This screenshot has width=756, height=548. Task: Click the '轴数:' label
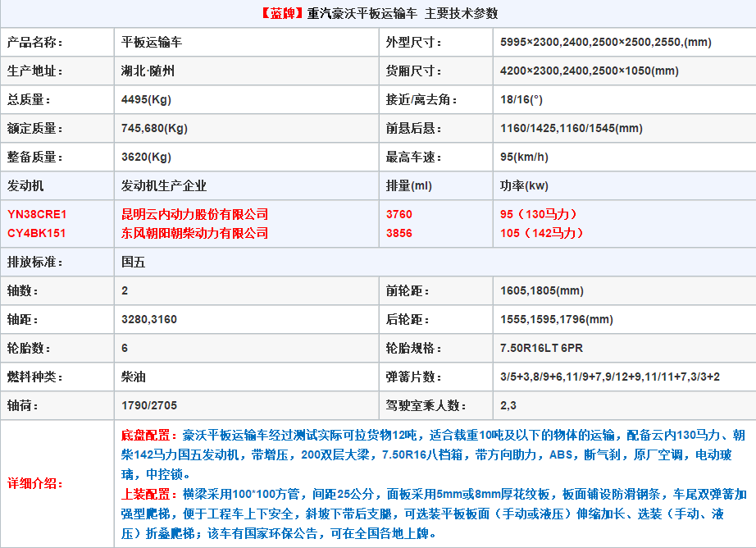22,291
